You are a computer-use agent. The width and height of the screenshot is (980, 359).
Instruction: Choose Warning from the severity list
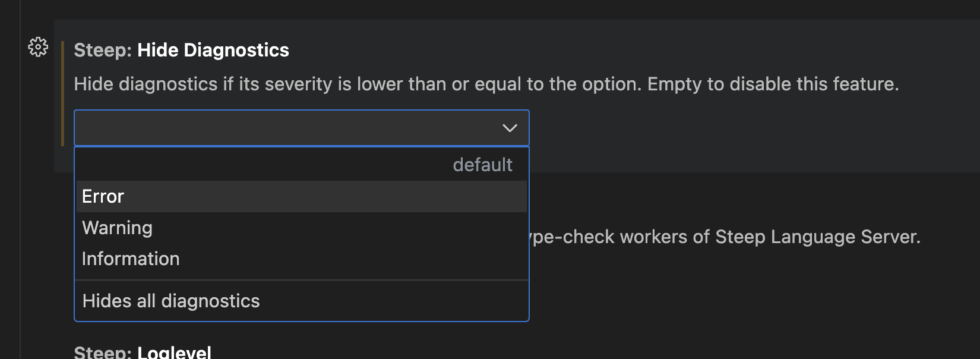[x=302, y=228]
